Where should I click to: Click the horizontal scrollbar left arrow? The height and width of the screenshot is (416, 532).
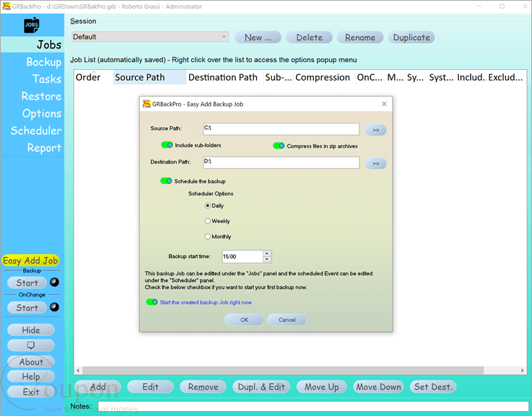pyautogui.click(x=79, y=370)
